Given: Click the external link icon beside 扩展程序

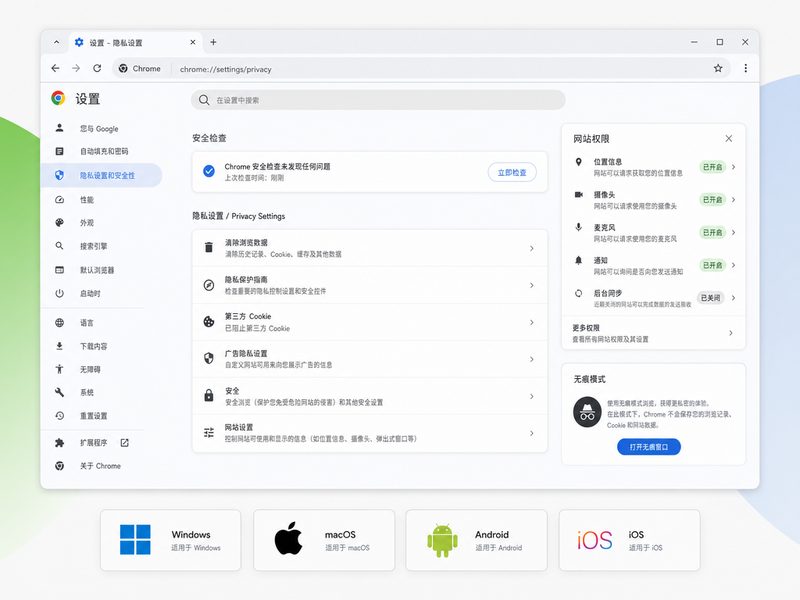Looking at the screenshot, I should [x=124, y=442].
